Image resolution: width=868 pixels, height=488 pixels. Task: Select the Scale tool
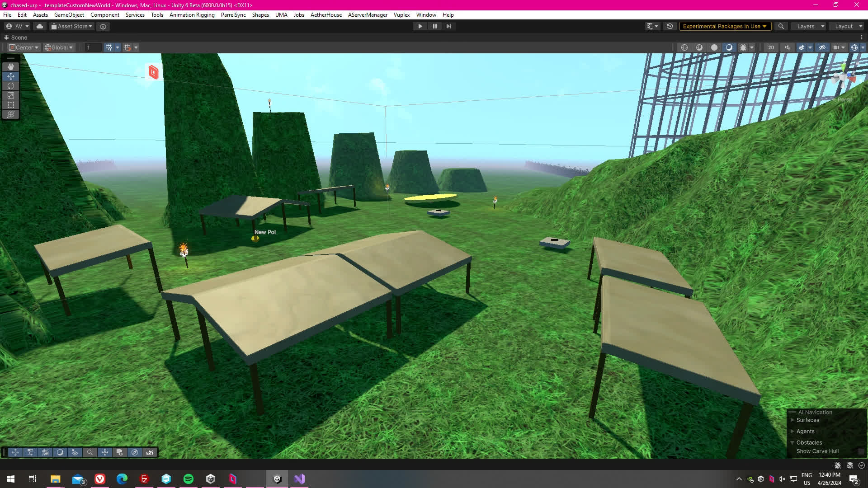[11, 95]
